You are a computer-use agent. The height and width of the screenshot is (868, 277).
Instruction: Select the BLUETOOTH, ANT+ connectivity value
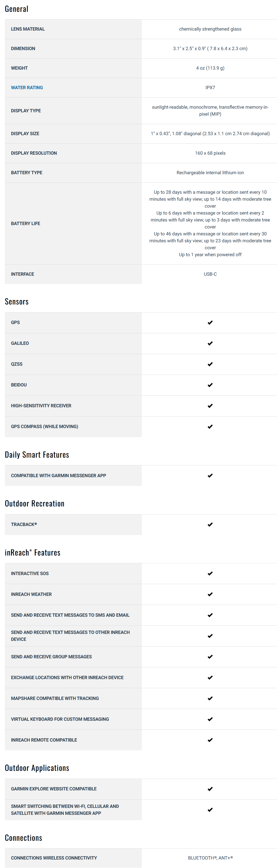click(x=210, y=858)
